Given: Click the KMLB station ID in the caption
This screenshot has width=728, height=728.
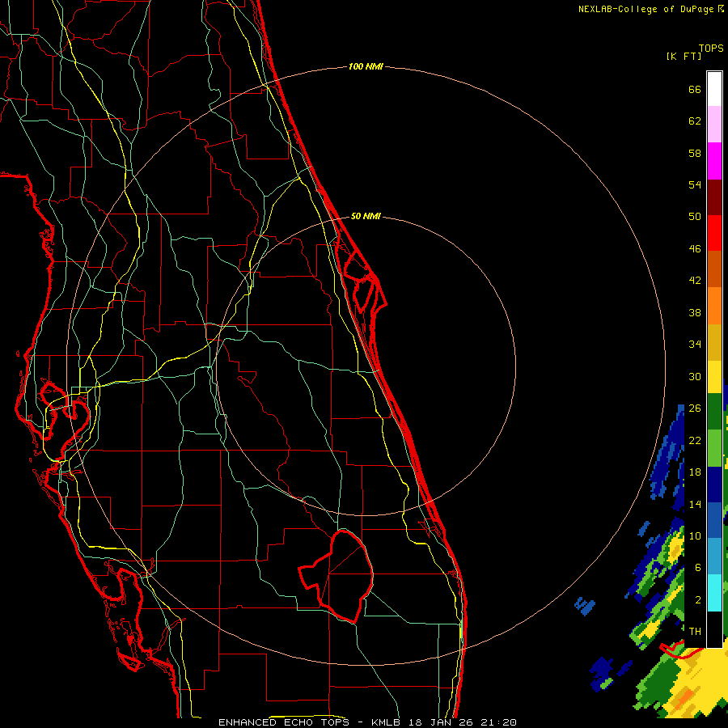Looking at the screenshot, I should click(x=387, y=722).
